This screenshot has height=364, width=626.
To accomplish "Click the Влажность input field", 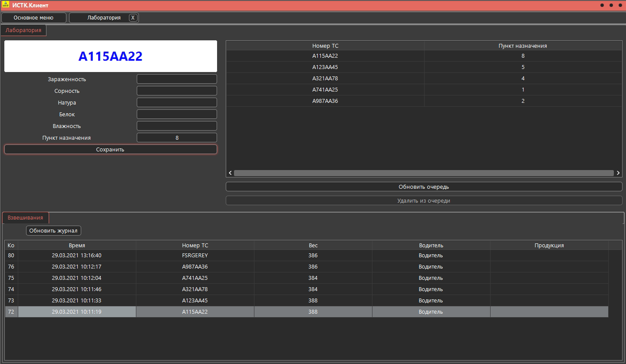I will coord(177,126).
